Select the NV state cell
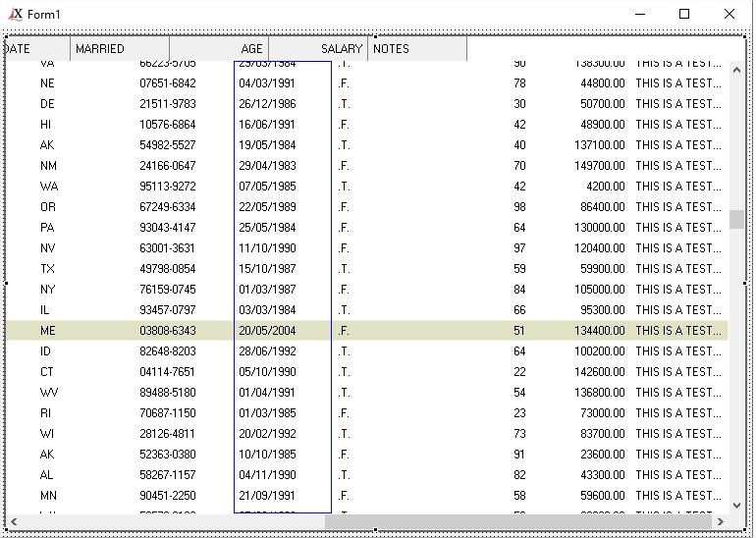 click(x=48, y=248)
